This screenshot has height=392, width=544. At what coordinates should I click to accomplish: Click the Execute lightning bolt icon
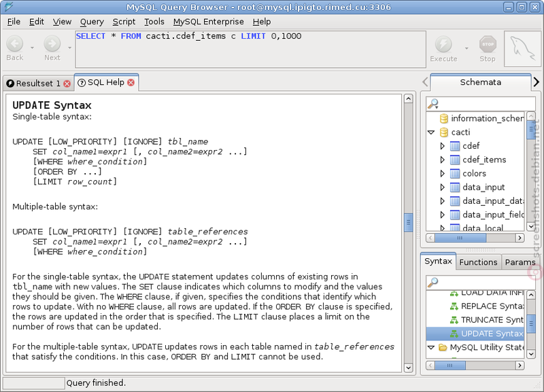(x=443, y=44)
